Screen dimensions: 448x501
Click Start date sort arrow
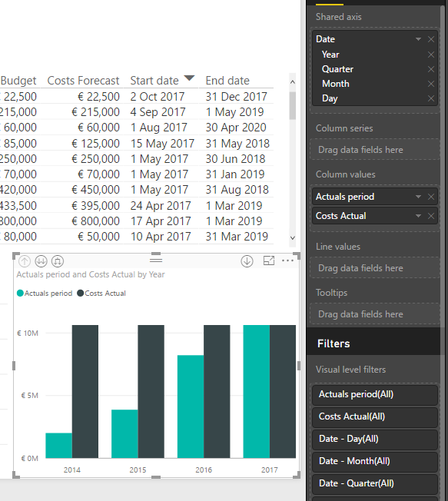pos(190,78)
